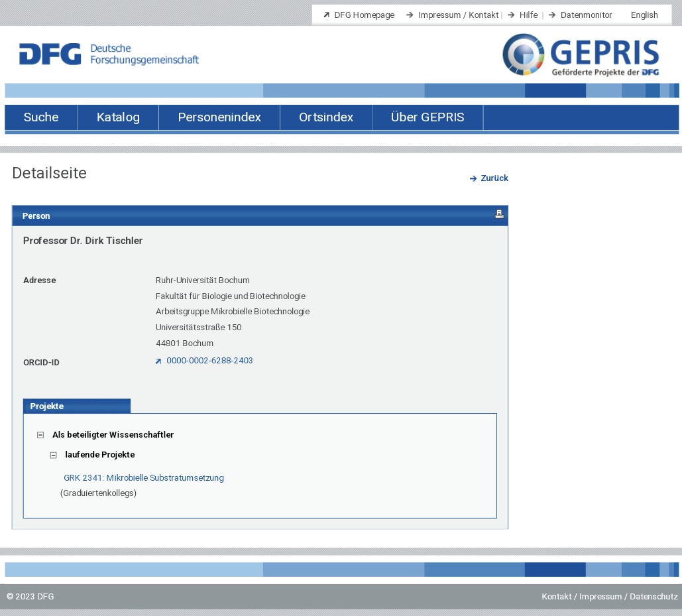The image size is (682, 616).
Task: Click 'Ruhr-Universität Bochum' address line
Action: [203, 280]
